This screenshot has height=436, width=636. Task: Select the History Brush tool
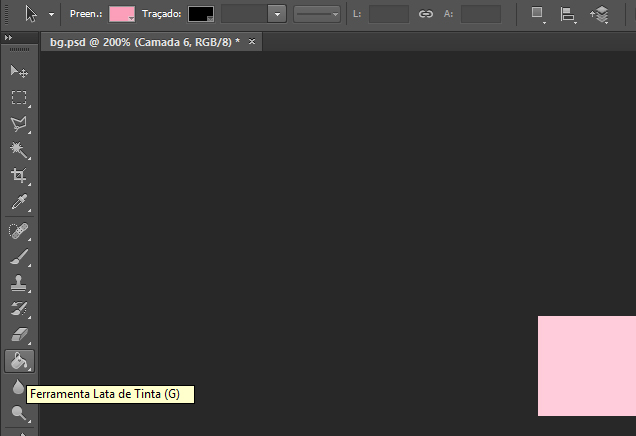tap(19, 309)
